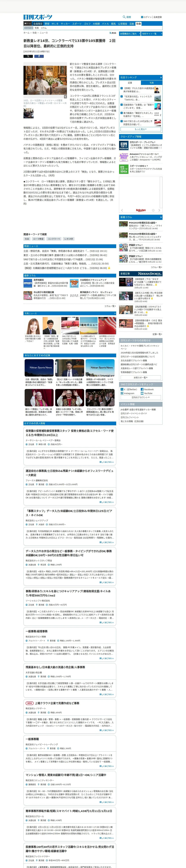Click コラム一覧 link under 最新コラム
Screen dimensions: 186x868
(x=110, y=306)
